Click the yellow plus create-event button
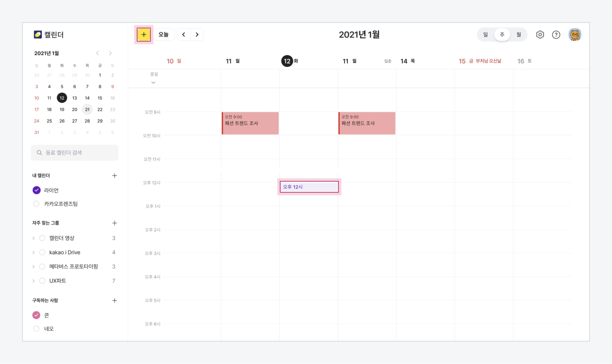612x364 pixels. coord(144,35)
